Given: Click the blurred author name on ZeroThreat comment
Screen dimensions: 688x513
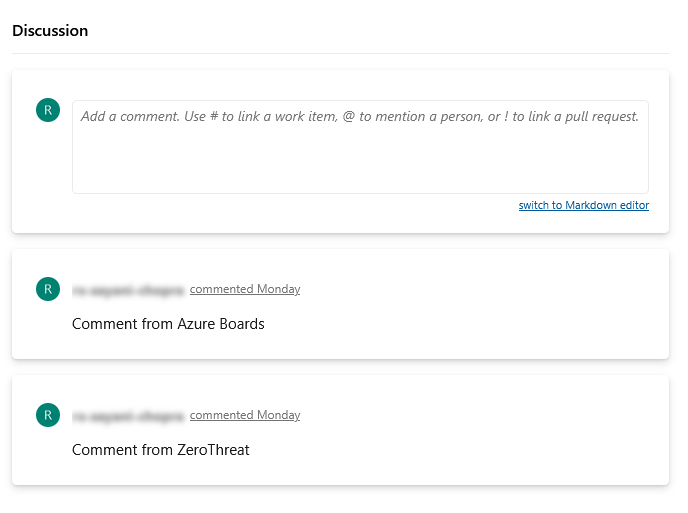Looking at the screenshot, I should tap(128, 416).
